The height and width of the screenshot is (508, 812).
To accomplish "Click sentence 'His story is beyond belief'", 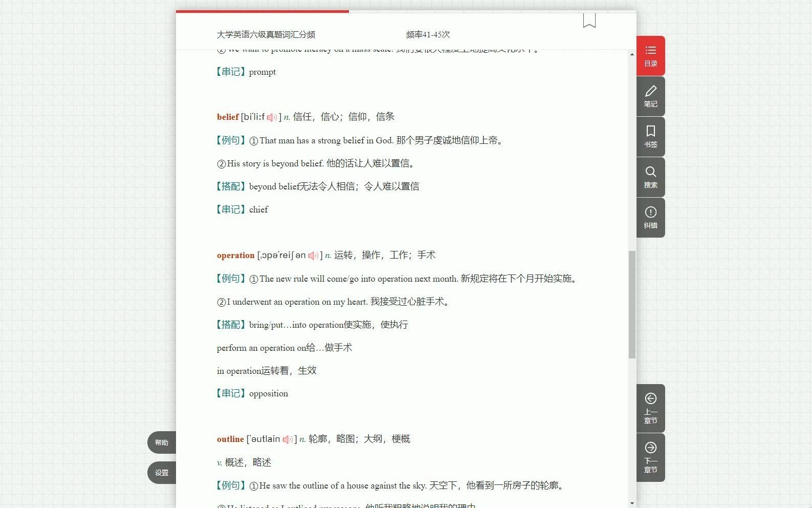I will (x=275, y=163).
